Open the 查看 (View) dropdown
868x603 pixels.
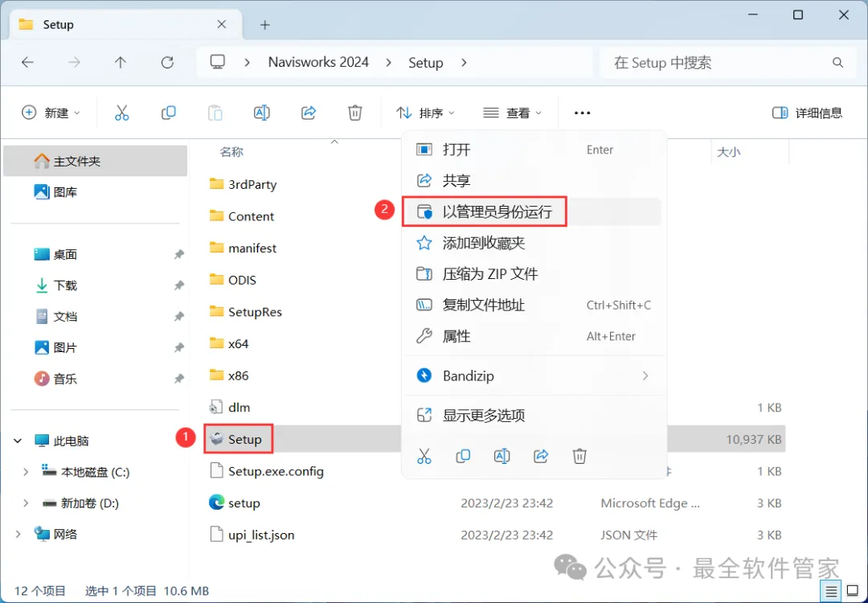coord(512,113)
